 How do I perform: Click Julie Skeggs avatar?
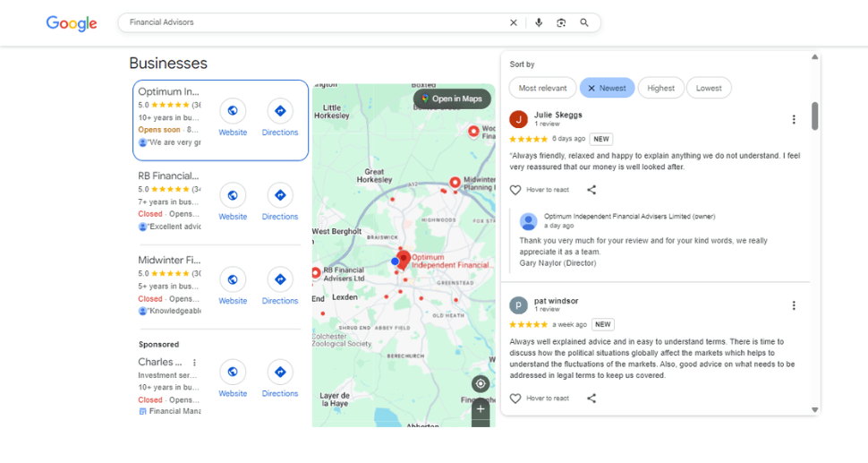(519, 119)
